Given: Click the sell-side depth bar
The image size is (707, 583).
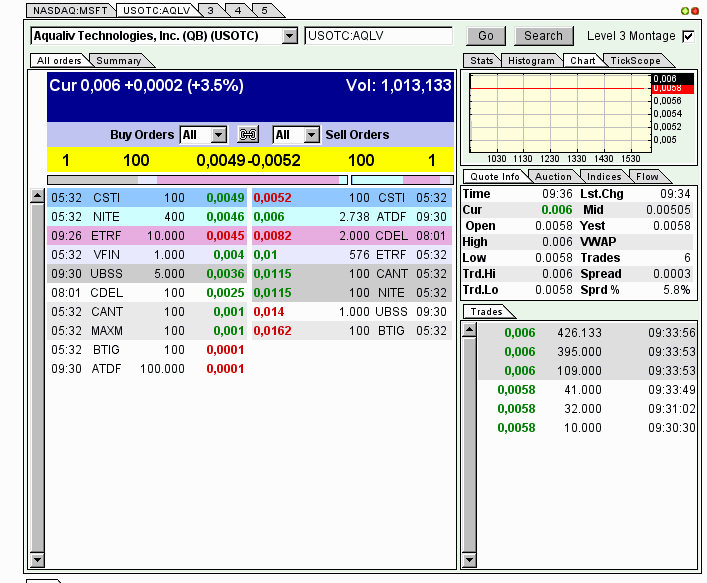Looking at the screenshot, I should 402,180.
